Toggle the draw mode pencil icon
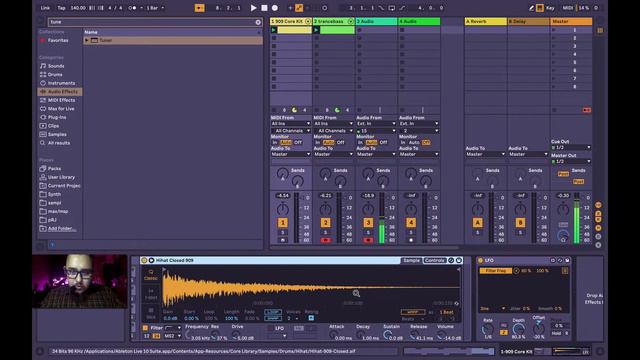The height and width of the screenshot is (360, 640). [x=531, y=8]
